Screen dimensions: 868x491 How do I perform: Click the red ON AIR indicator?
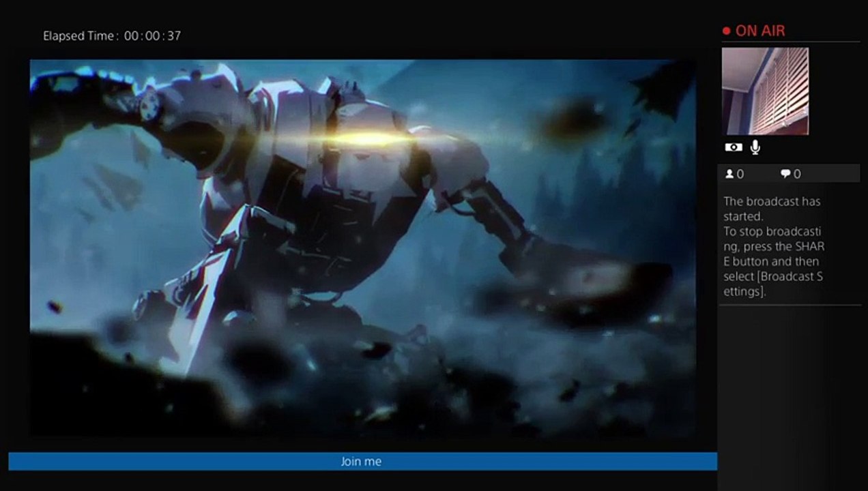point(726,31)
